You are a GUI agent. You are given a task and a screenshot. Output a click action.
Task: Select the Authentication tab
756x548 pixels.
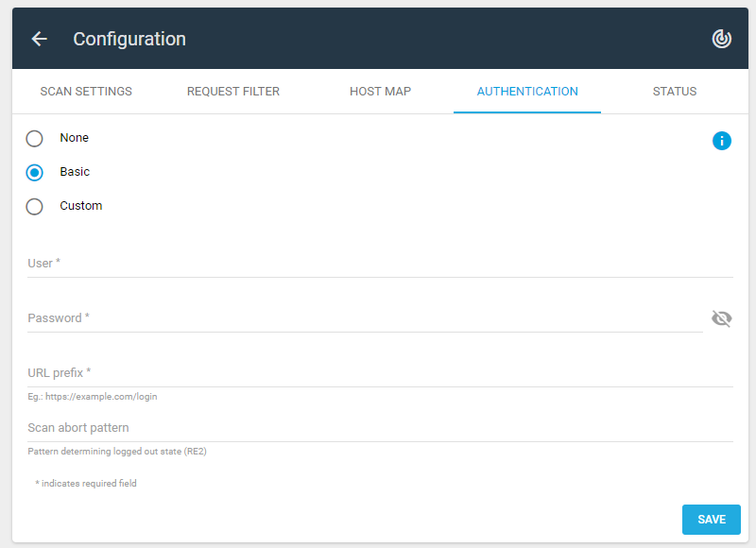pyautogui.click(x=527, y=91)
